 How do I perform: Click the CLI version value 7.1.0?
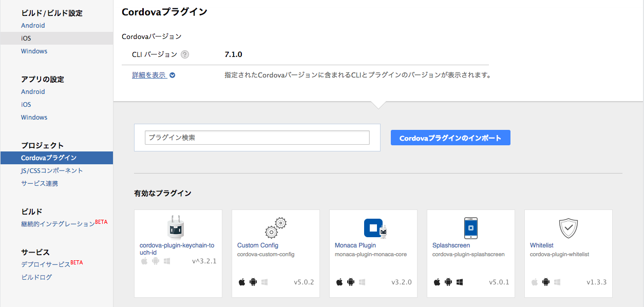[x=233, y=54]
